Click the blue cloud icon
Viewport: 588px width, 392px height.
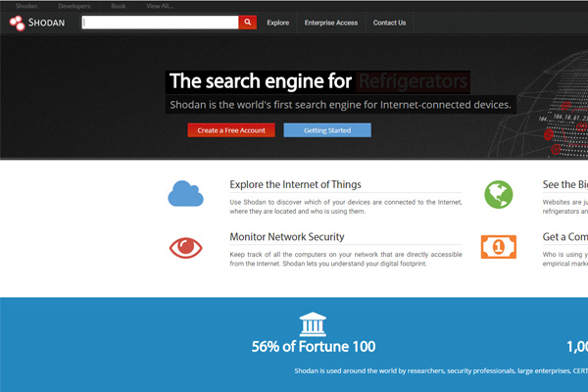pos(185,194)
